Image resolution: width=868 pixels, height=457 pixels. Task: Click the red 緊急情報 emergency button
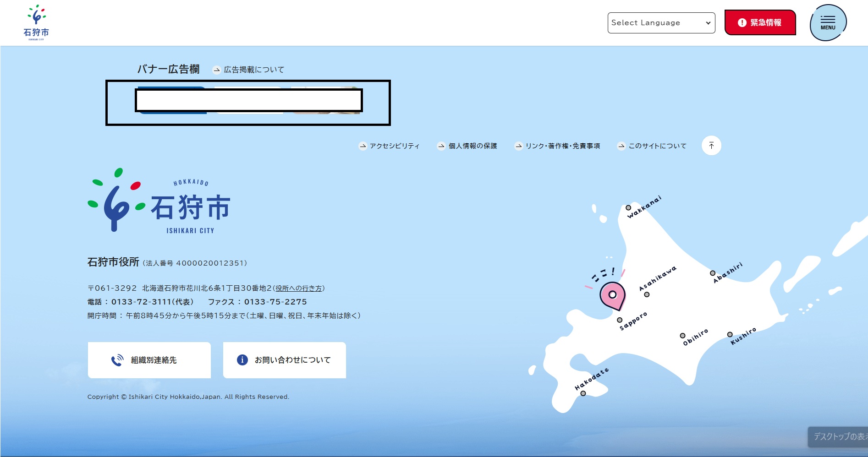click(x=760, y=22)
